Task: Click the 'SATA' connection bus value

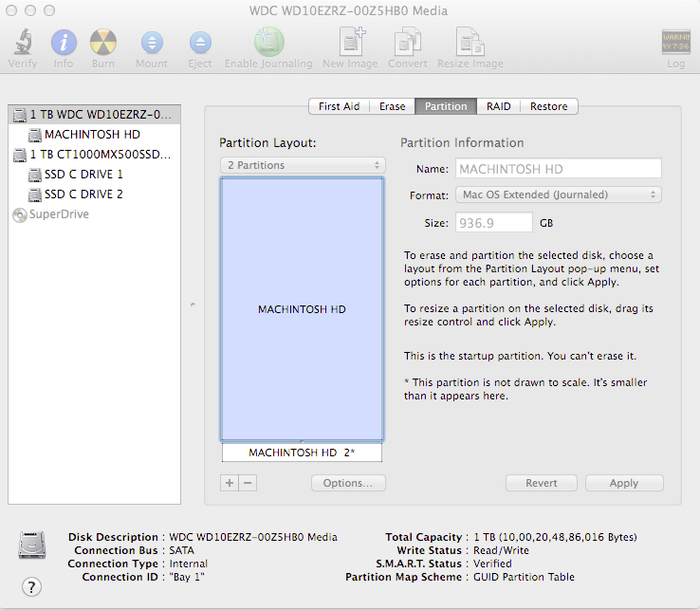Action: point(182,550)
